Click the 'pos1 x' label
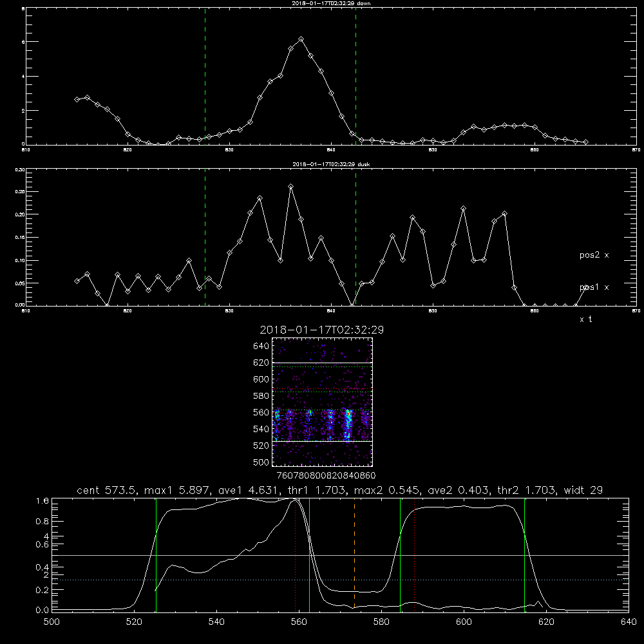 (594, 287)
